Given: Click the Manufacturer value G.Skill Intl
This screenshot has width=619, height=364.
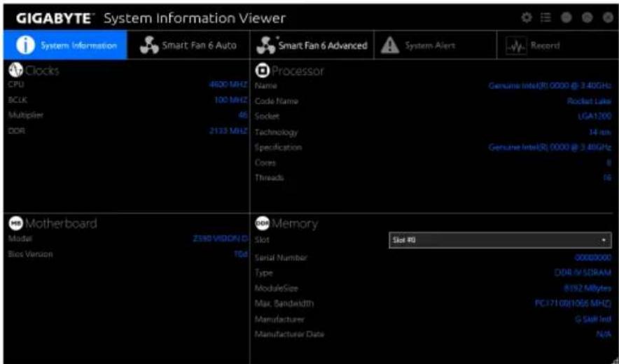Looking at the screenshot, I should pos(593,319).
